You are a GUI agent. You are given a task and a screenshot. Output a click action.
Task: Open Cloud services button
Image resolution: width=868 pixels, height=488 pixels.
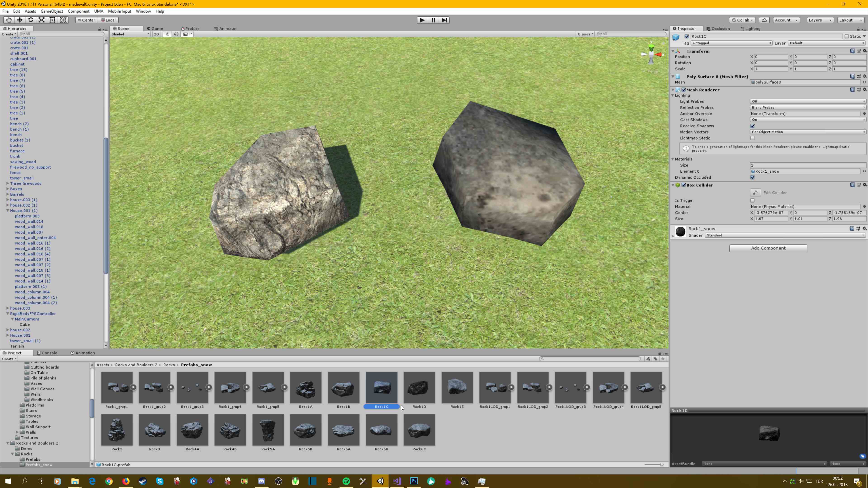coord(764,20)
